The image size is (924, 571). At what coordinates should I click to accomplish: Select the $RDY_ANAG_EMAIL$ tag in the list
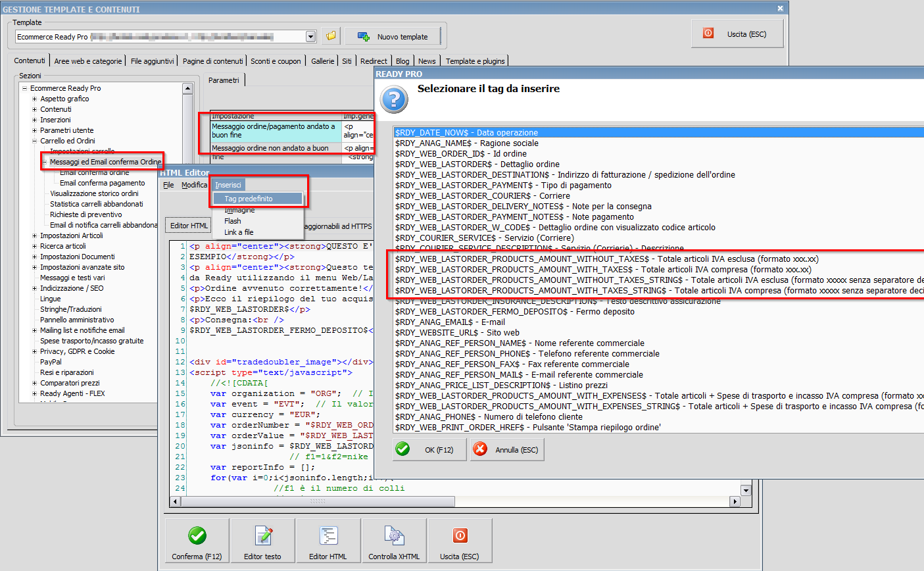click(450, 322)
